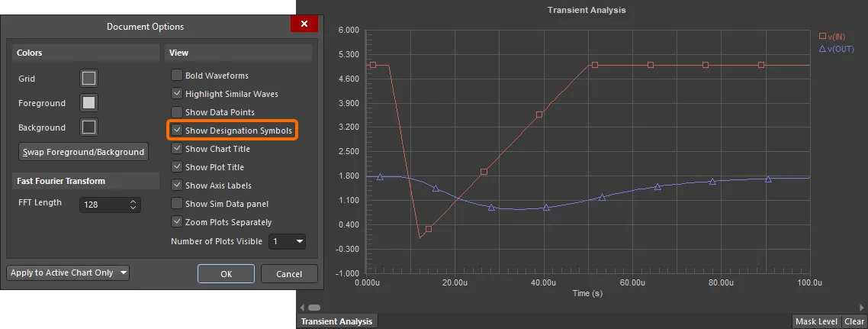
Task: Click the Transient Analysis chart title
Action: (587, 10)
